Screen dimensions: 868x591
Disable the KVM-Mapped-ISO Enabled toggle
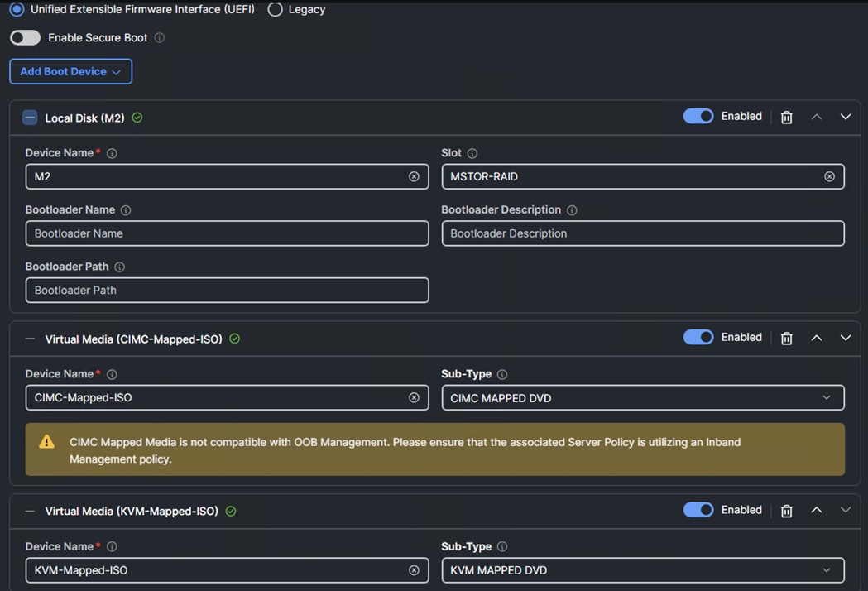[x=698, y=510]
